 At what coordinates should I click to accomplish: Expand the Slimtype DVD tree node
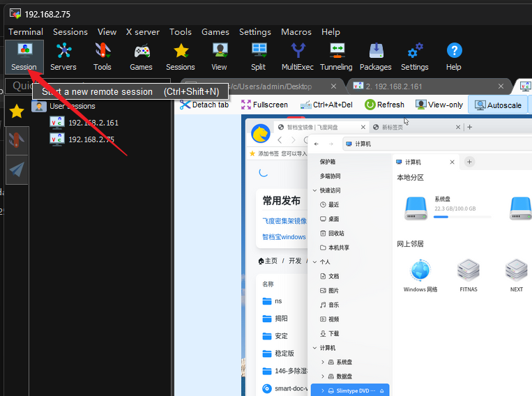click(x=323, y=391)
